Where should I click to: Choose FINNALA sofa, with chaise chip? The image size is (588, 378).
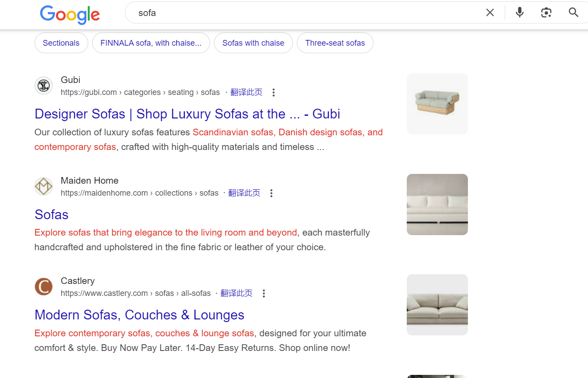click(x=151, y=43)
